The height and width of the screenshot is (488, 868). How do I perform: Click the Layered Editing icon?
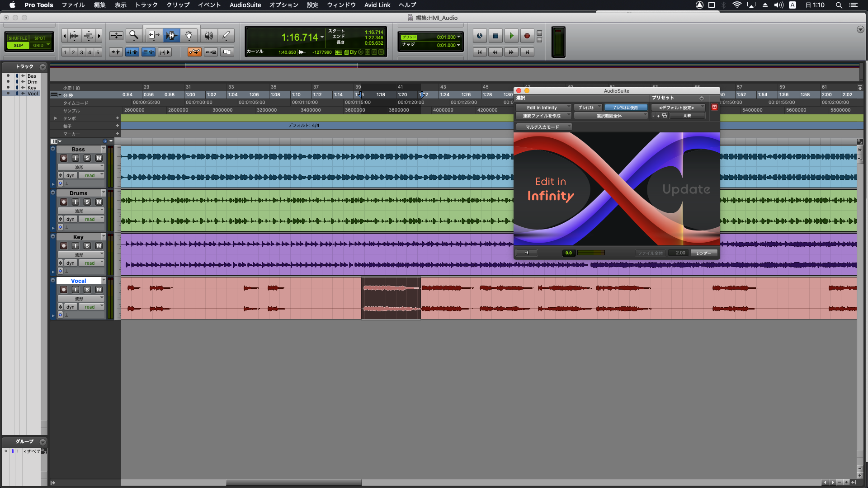tap(227, 52)
